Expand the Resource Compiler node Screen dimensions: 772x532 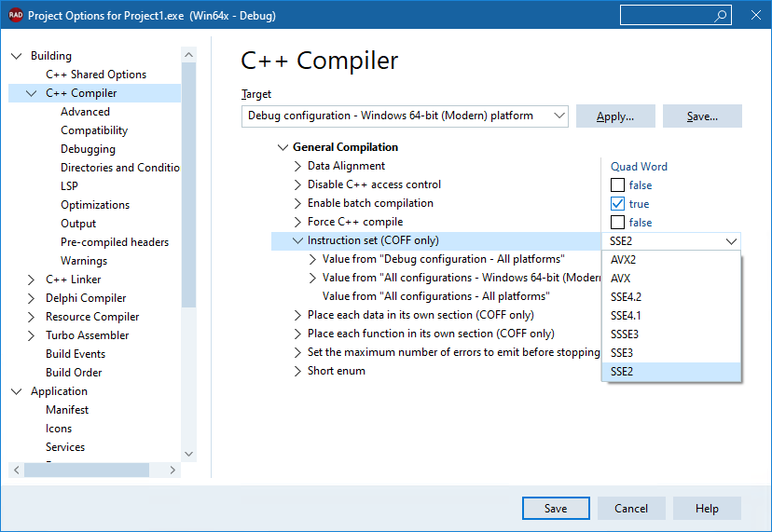point(31,317)
